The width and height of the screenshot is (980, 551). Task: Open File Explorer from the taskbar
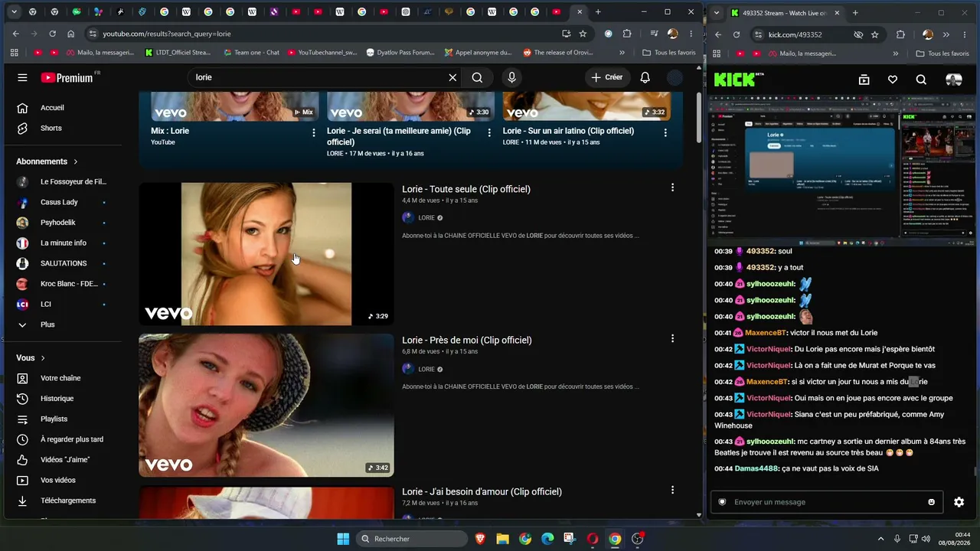(x=502, y=539)
